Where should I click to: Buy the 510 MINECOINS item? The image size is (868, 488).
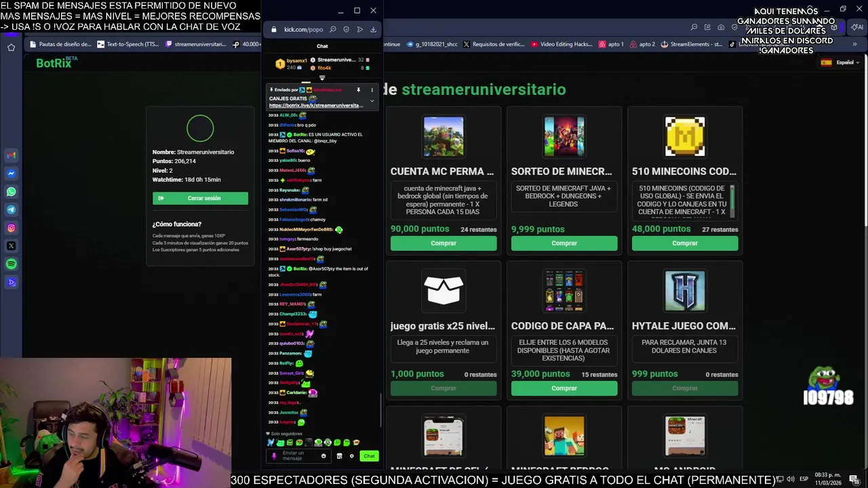click(685, 243)
